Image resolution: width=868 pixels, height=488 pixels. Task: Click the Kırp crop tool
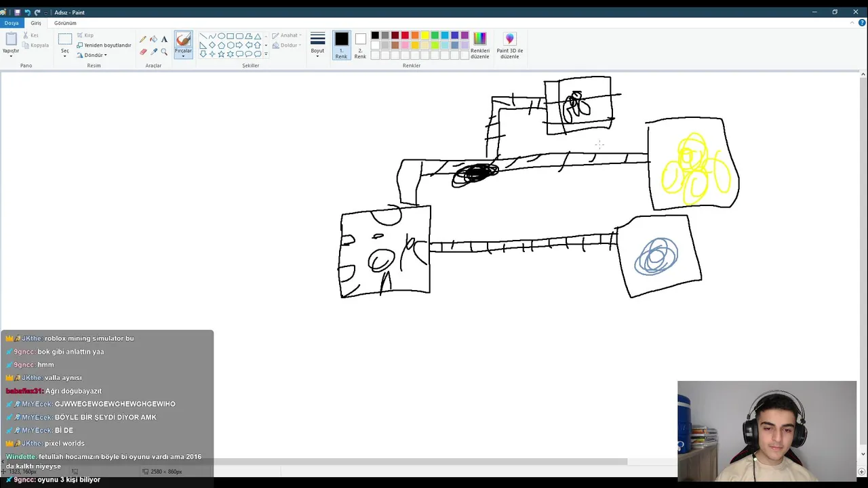(85, 35)
